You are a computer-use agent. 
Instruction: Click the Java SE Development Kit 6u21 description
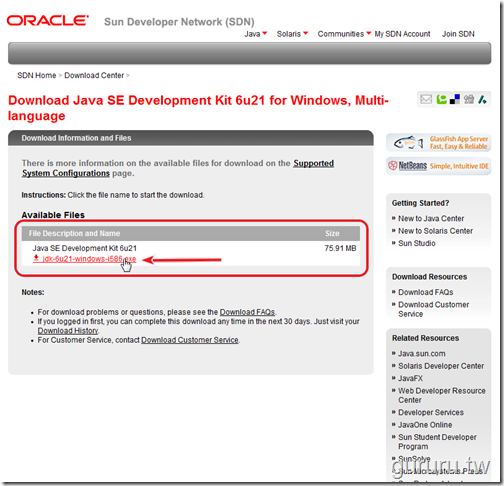[85, 248]
